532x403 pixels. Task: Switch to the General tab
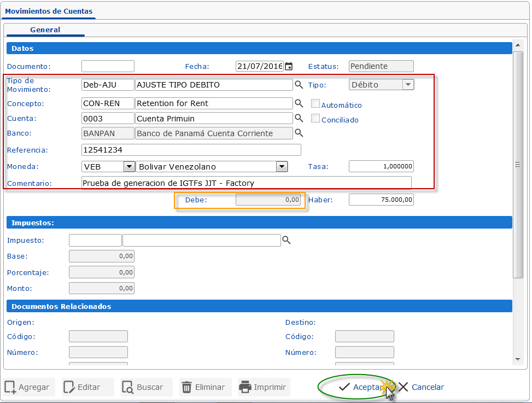pos(45,30)
